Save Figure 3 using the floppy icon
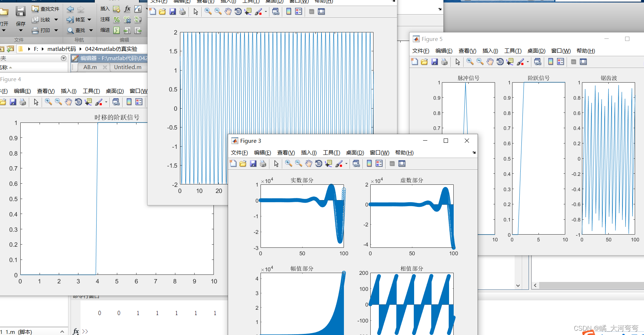The width and height of the screenshot is (644, 335). tap(253, 163)
